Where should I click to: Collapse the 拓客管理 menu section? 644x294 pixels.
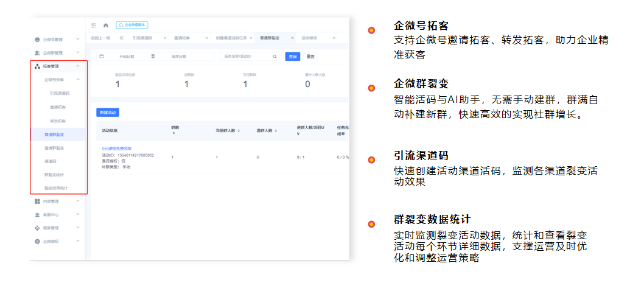(x=78, y=66)
